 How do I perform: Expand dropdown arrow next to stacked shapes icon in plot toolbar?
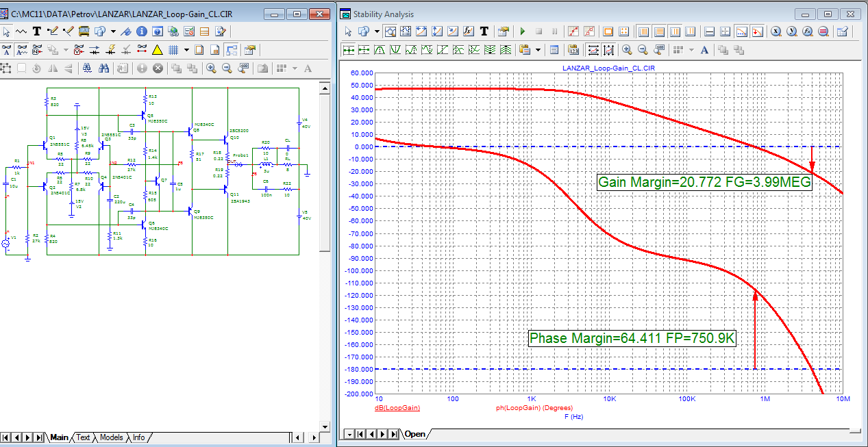click(377, 31)
